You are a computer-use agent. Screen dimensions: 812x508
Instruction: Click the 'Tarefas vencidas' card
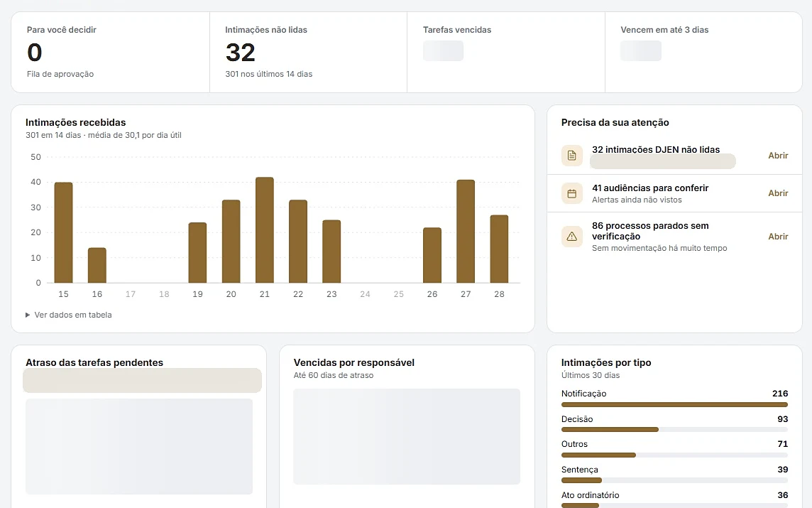506,53
